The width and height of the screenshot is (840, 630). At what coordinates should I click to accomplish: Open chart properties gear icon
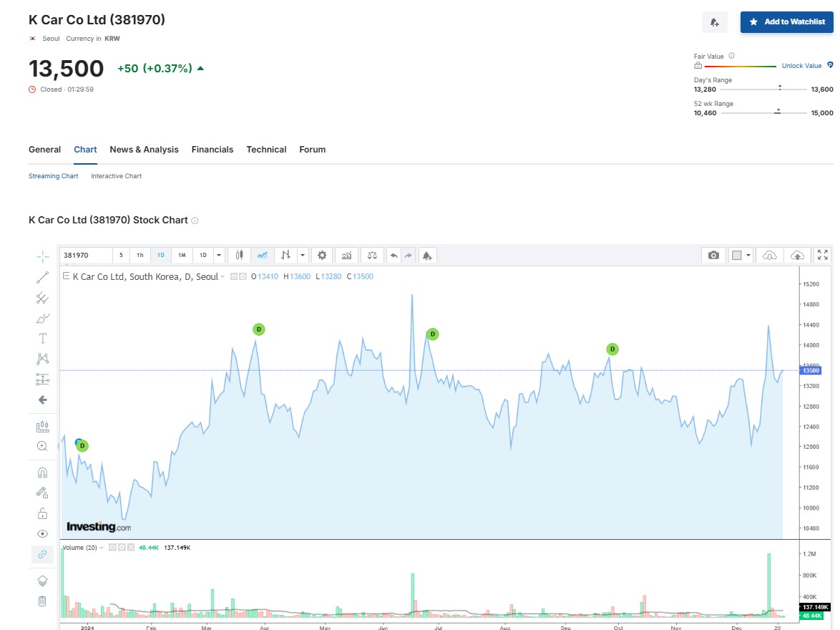coord(322,255)
